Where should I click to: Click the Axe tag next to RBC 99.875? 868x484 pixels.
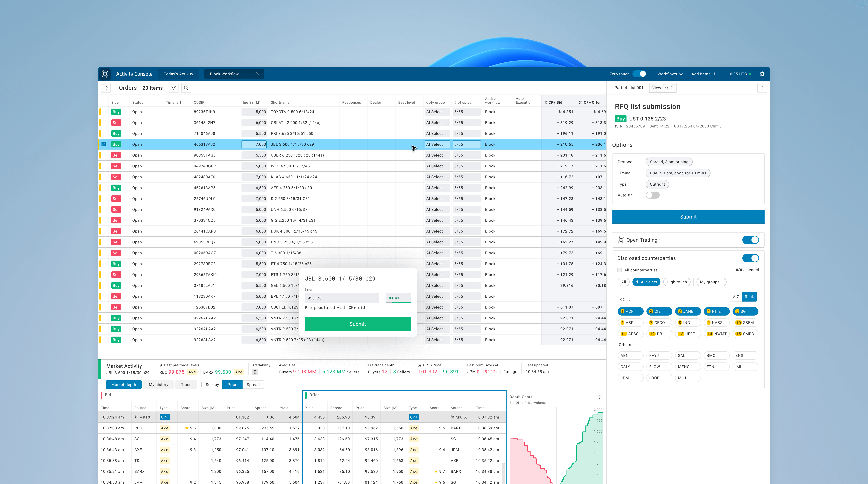pyautogui.click(x=192, y=372)
